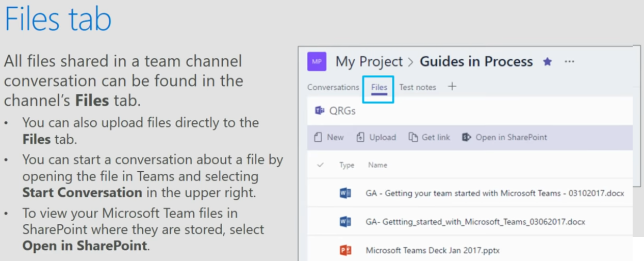Click Guides in Process channel title
Image resolution: width=644 pixels, height=261 pixels.
(x=476, y=62)
